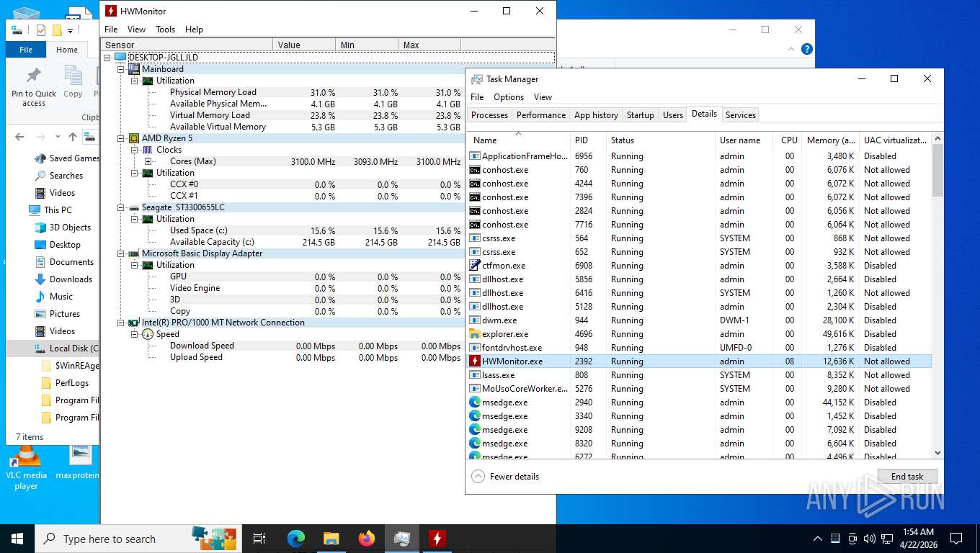
Task: Open the customize Quick Access Toolbar dropdown
Action: point(70,30)
